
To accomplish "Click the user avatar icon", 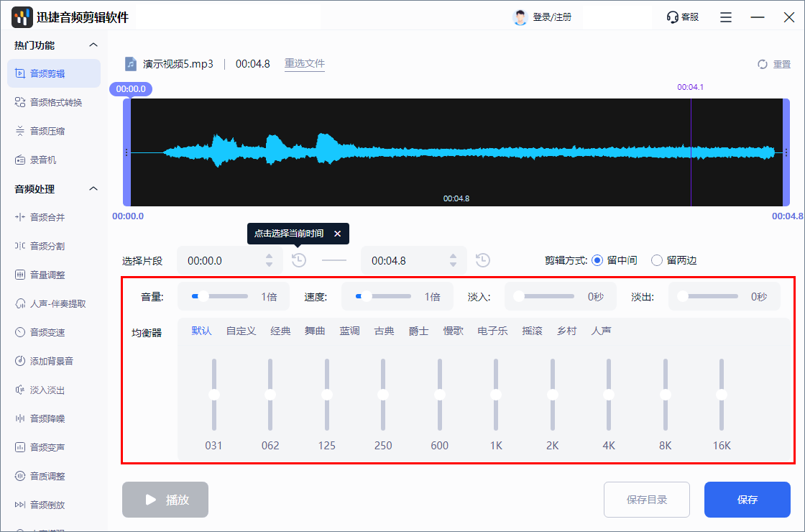I will pos(520,17).
